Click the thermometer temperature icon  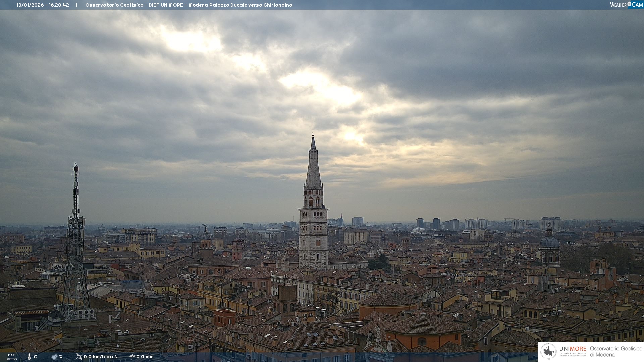(x=29, y=357)
